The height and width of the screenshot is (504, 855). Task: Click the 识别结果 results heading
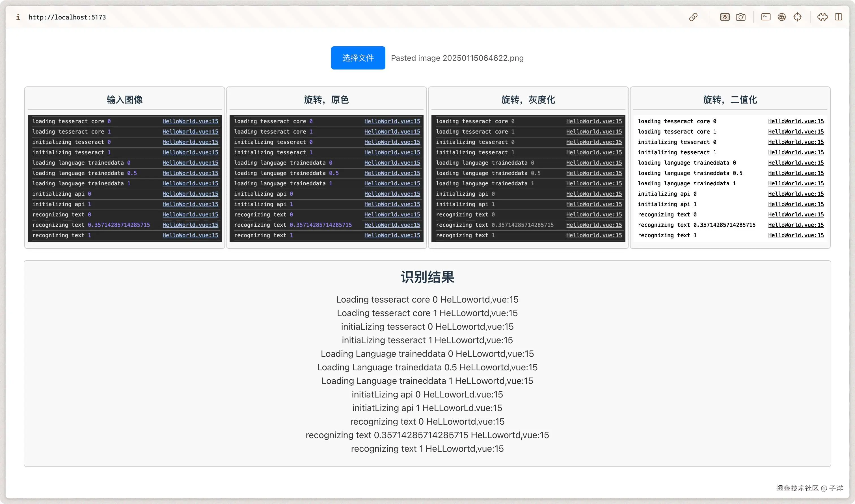pos(427,277)
